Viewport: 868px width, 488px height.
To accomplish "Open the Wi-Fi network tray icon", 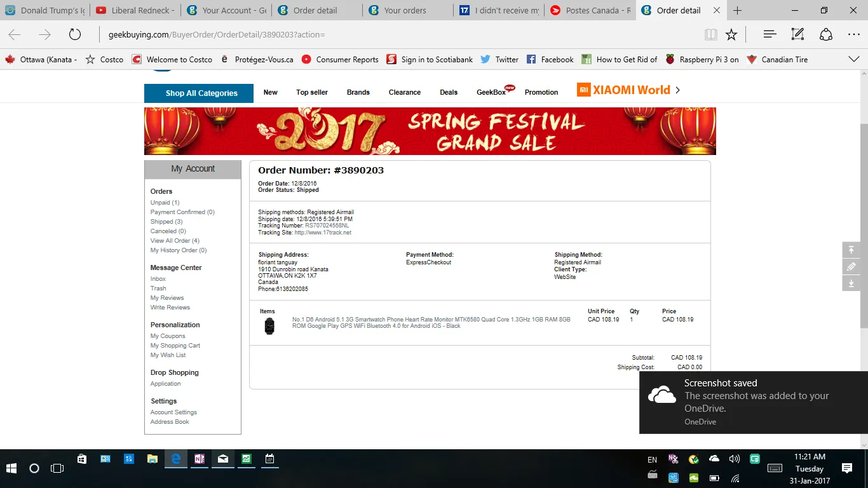I will (x=735, y=478).
